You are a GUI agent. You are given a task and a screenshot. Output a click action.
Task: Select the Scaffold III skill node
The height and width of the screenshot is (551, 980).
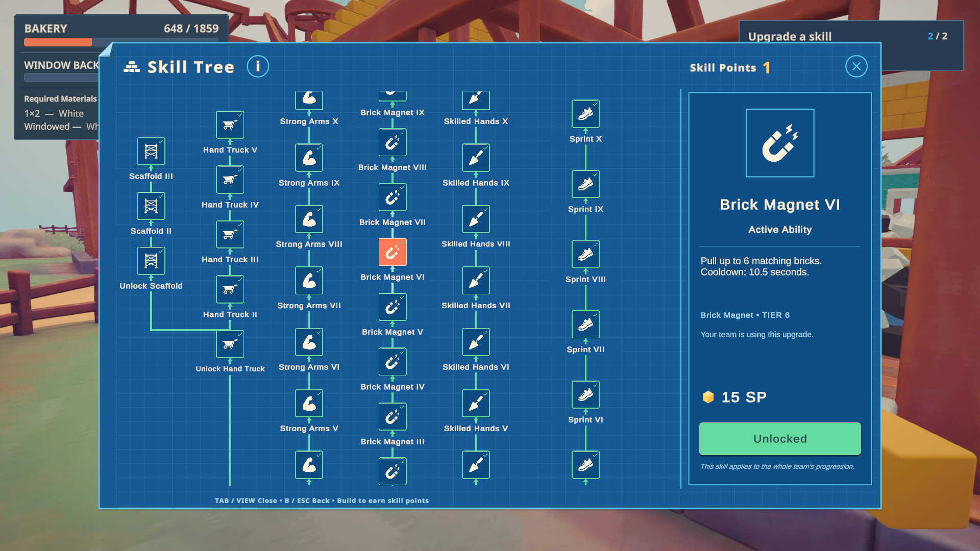pos(151,151)
